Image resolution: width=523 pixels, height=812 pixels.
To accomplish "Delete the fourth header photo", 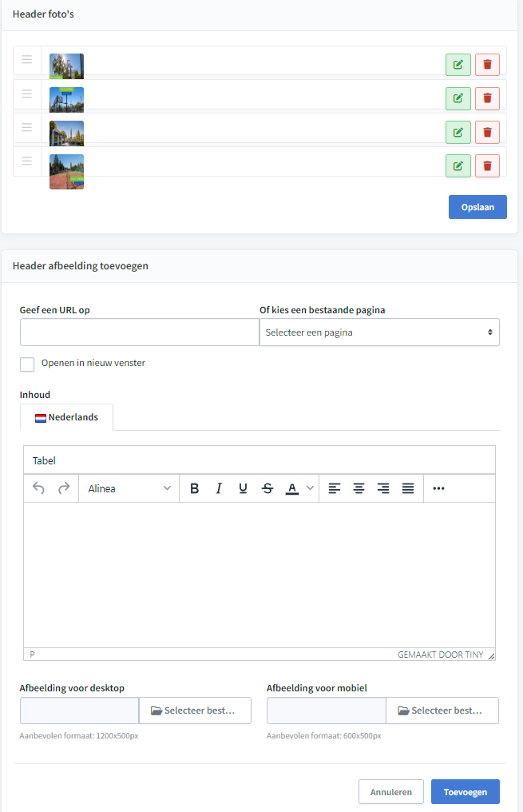I will click(x=487, y=165).
